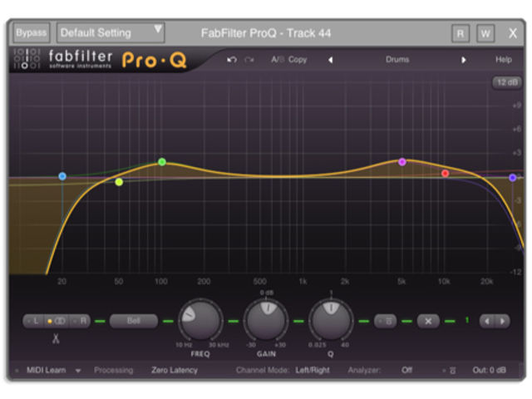532x399 pixels.
Task: Select the red EQ band node near 10k
Action: point(446,174)
